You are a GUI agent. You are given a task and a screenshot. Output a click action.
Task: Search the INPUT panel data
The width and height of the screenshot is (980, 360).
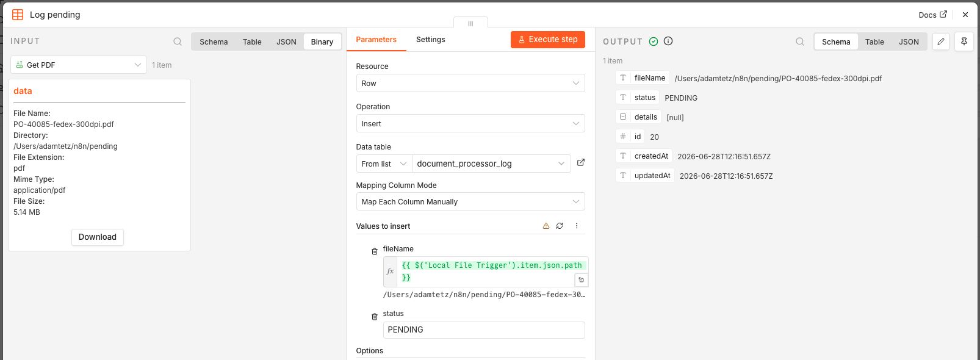point(178,41)
